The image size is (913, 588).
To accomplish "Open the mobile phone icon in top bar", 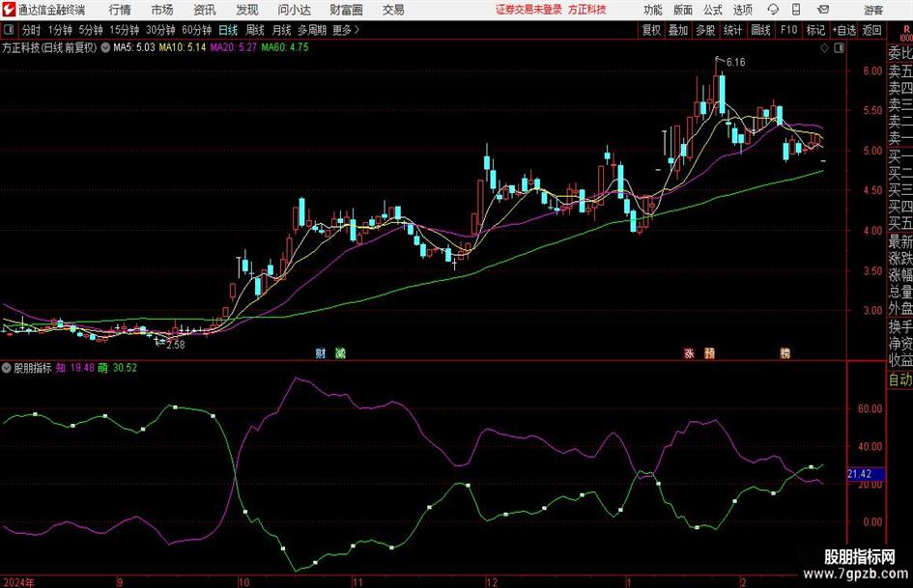I will click(x=796, y=10).
